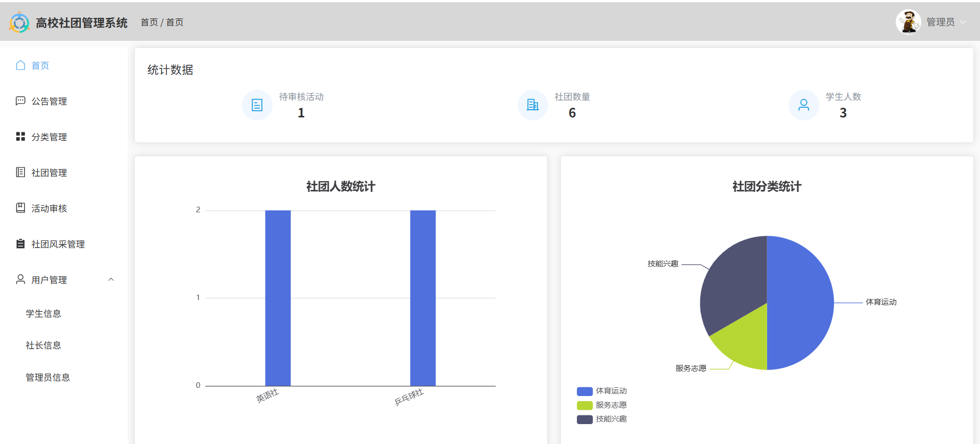Click the club showcase clipboard icon
This screenshot has height=444, width=980.
pyautogui.click(x=20, y=244)
